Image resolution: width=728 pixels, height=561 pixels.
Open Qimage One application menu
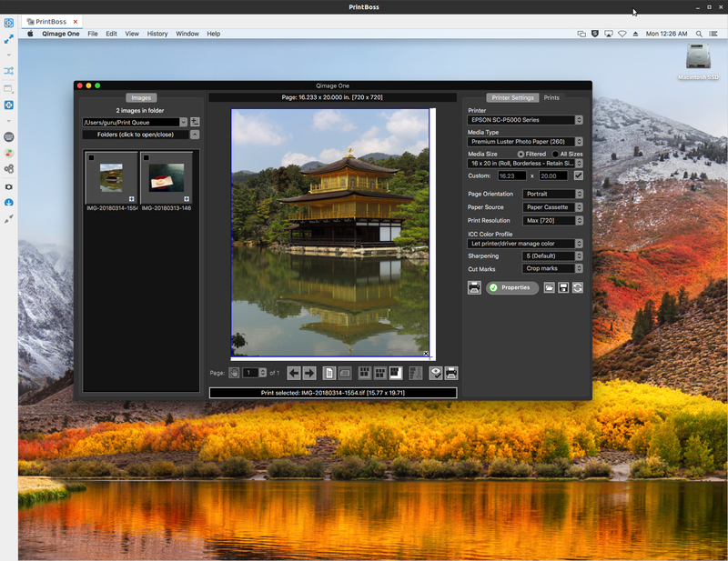61,34
